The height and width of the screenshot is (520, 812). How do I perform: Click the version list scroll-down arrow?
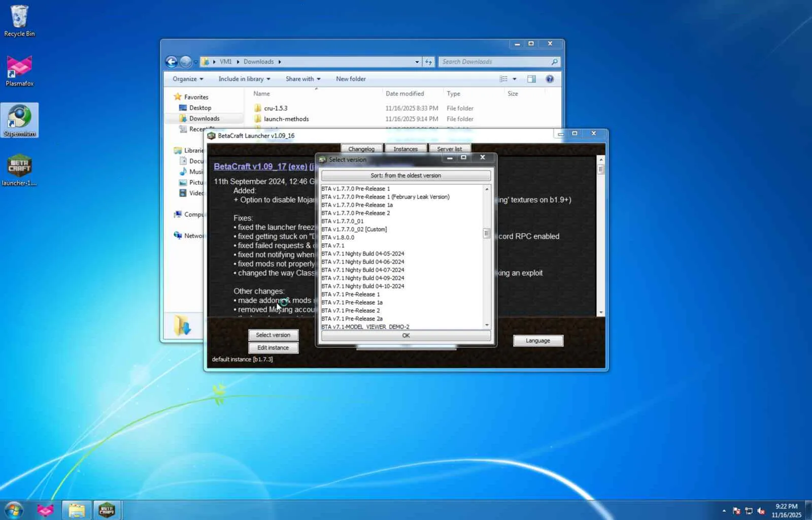click(x=487, y=325)
